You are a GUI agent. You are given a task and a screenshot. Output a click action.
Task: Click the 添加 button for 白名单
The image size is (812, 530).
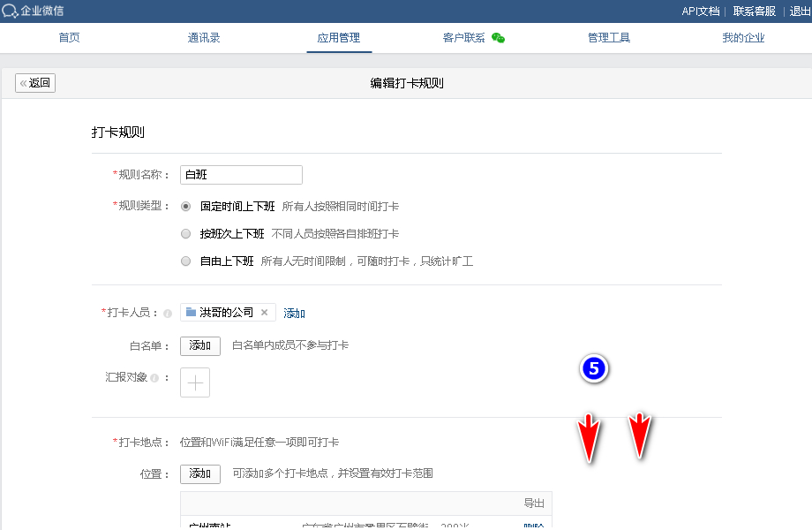pos(199,346)
